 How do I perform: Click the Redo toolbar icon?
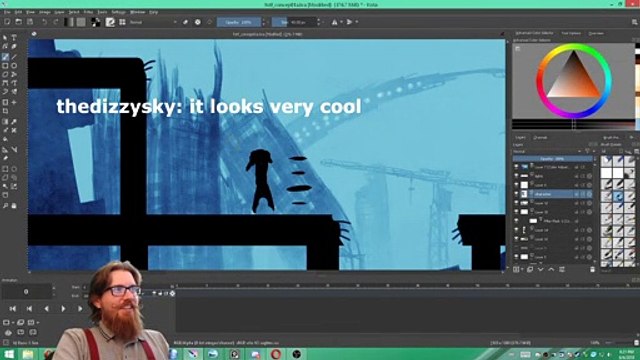(x=56, y=22)
